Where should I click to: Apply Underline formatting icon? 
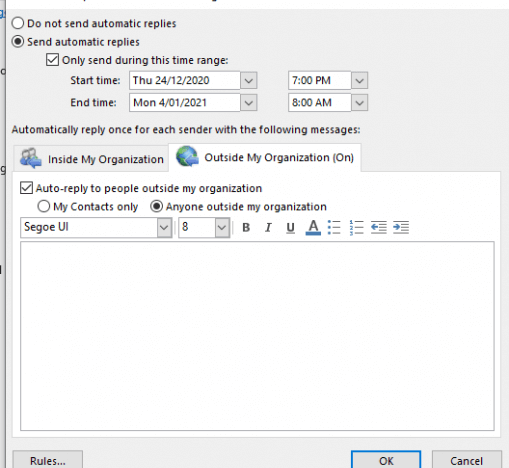click(290, 227)
